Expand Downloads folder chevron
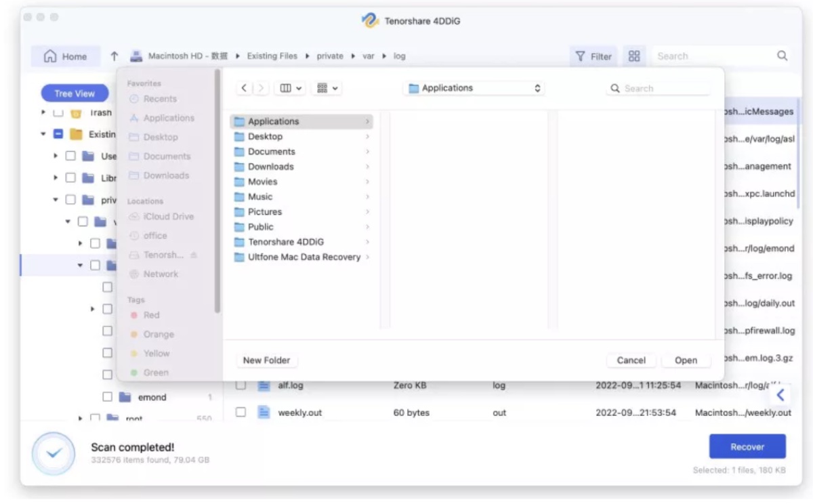Screen dimensions: 813x504 tap(367, 166)
